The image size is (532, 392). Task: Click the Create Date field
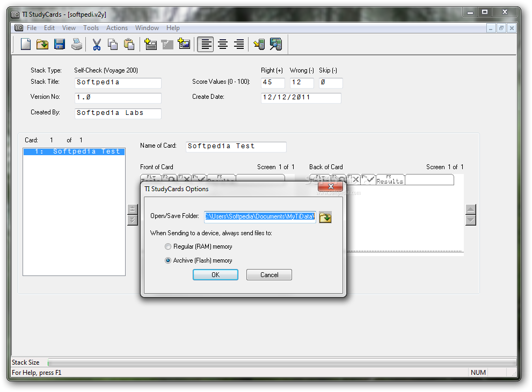[x=301, y=98]
